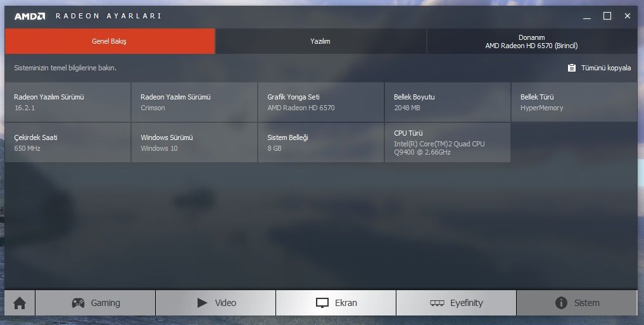Select the Grafik Yonga Seti tile
The width and height of the screenshot is (644, 325).
pyautogui.click(x=321, y=102)
